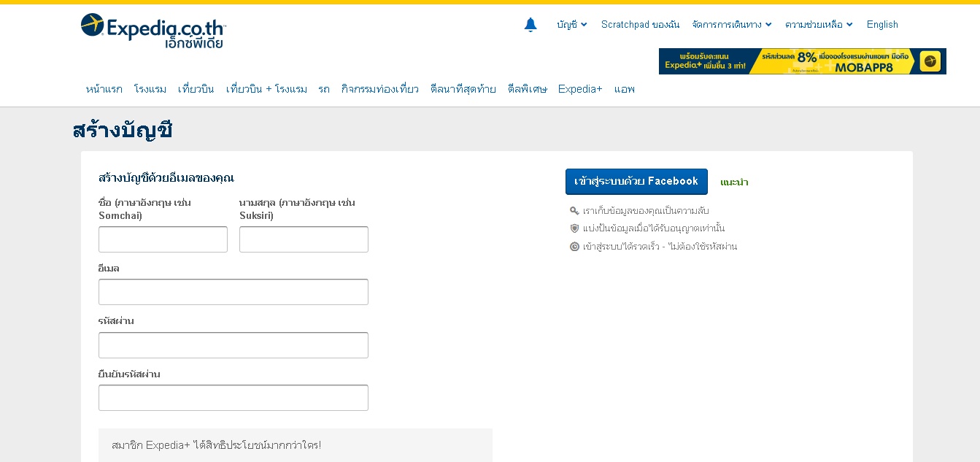Image resolution: width=980 pixels, height=462 pixels.
Task: Expand the ความช่วยเหลือ help dropdown
Action: 819,25
